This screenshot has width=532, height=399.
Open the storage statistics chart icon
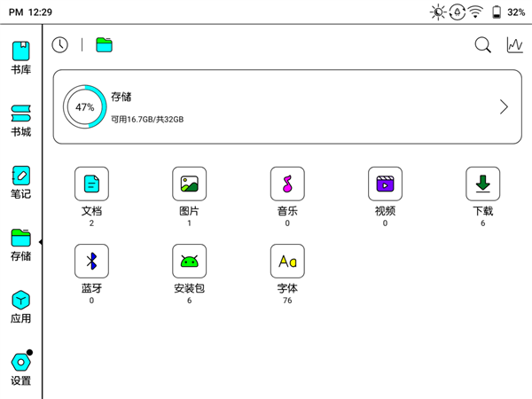tap(514, 45)
